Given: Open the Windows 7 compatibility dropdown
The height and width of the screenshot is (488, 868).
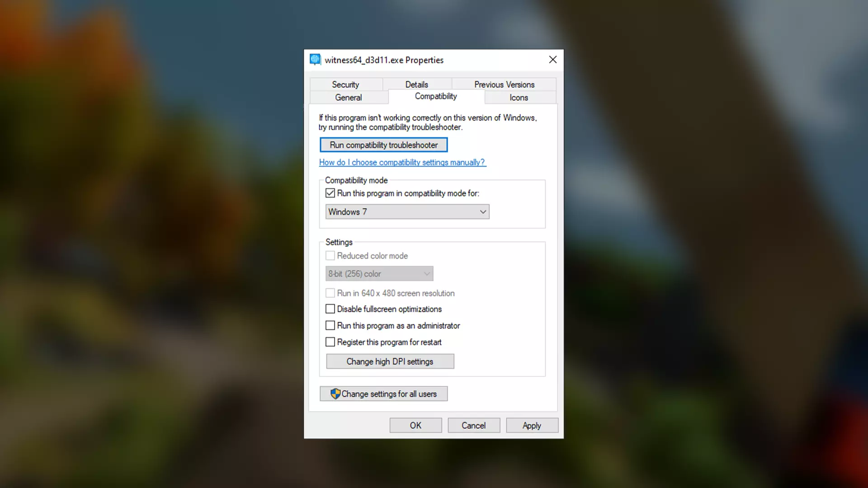Looking at the screenshot, I should pos(407,212).
